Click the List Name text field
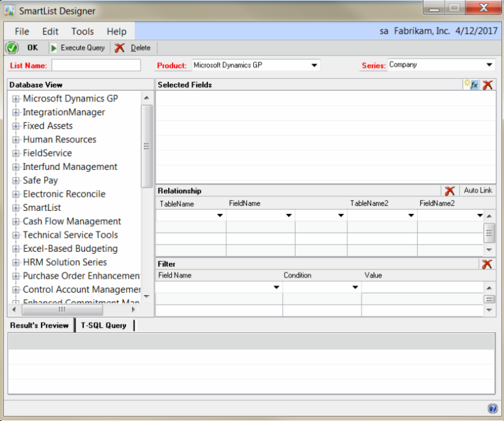The width and height of the screenshot is (504, 421). coord(96,65)
